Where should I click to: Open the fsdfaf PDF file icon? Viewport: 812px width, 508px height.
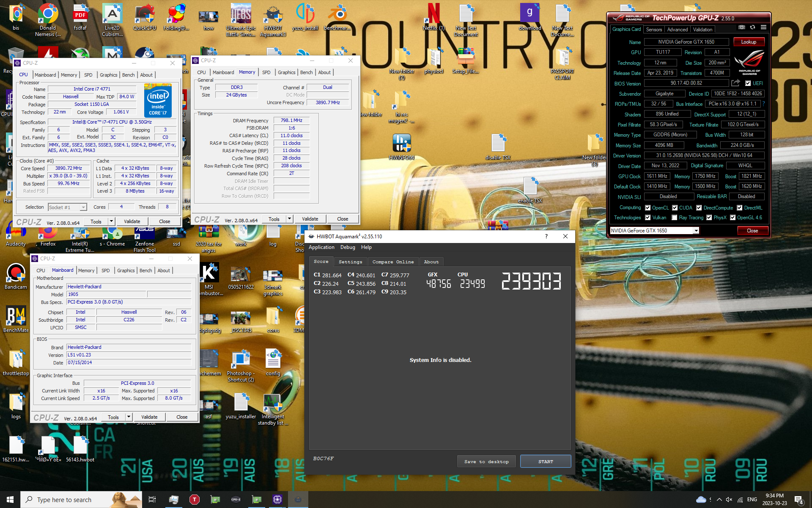tap(80, 17)
